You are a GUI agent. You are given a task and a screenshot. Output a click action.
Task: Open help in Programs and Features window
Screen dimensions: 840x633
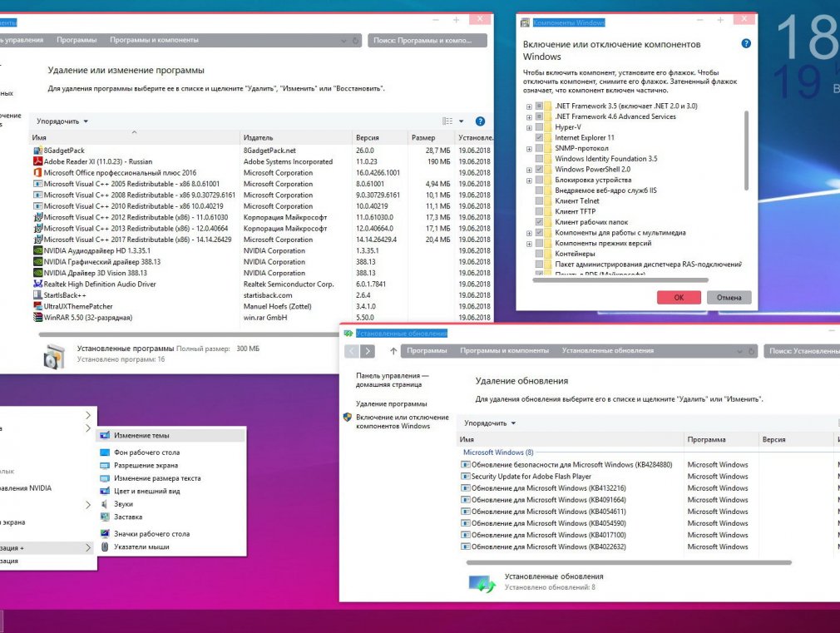pos(480,121)
